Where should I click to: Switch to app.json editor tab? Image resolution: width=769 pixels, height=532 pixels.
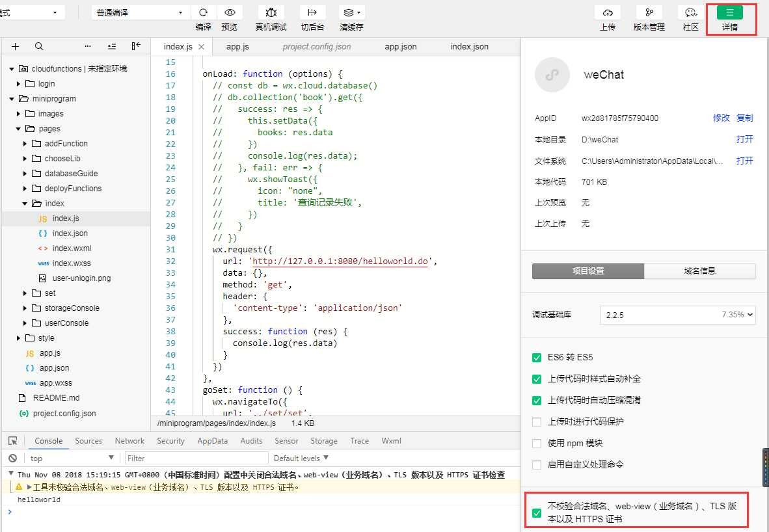(x=401, y=47)
